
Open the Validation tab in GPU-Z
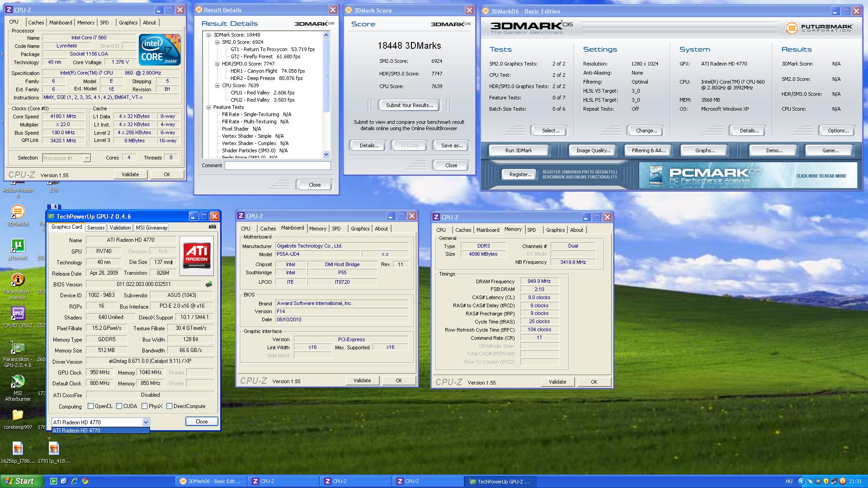tap(120, 228)
